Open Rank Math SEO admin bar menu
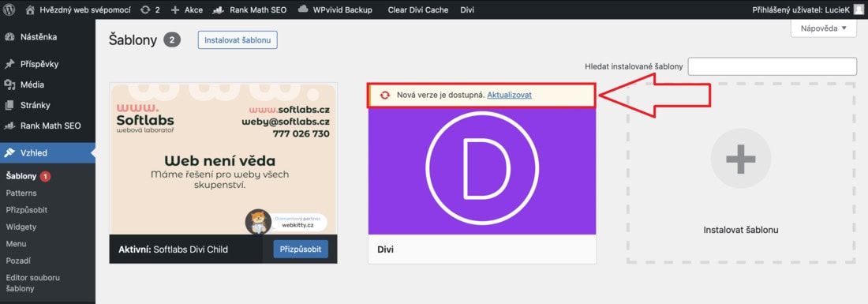 [x=249, y=10]
